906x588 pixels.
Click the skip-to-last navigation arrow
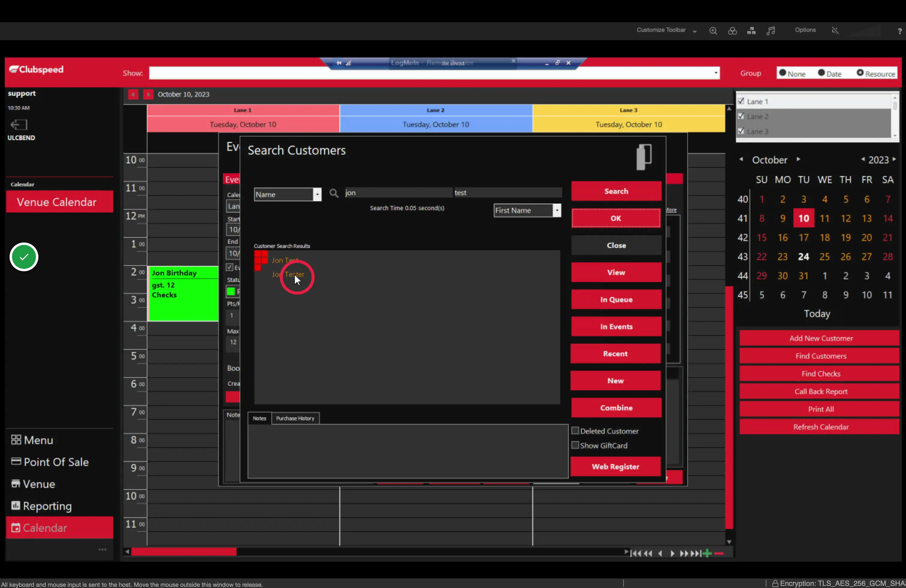pos(696,553)
